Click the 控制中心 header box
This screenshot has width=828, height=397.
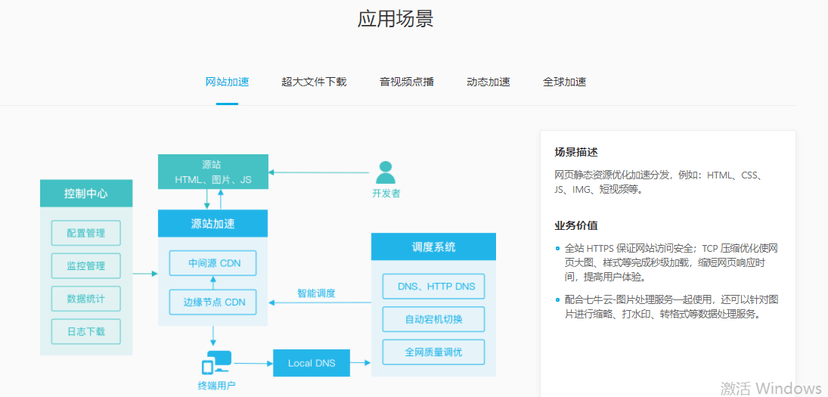(x=86, y=193)
